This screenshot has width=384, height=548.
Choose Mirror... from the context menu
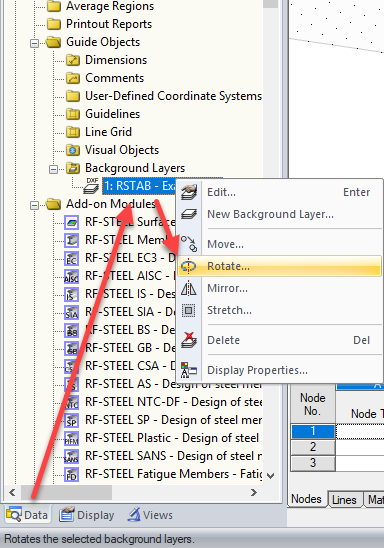[x=280, y=288]
